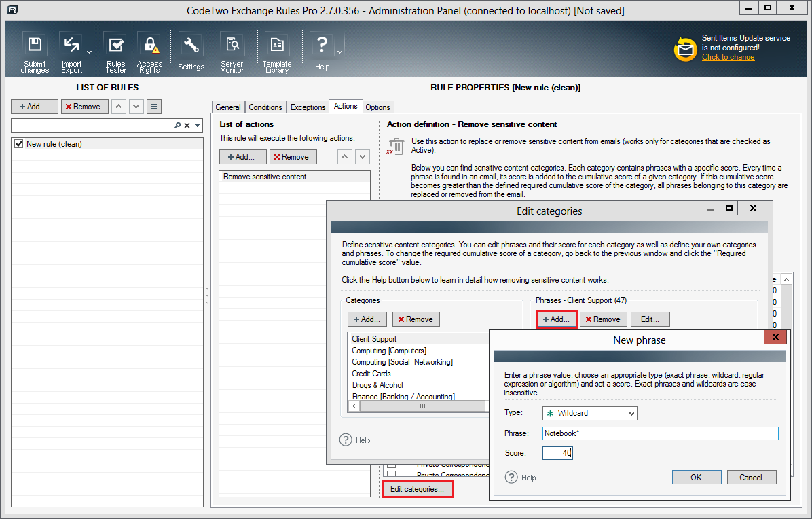Select Credit Cards category
812x519 pixels.
click(x=418, y=374)
